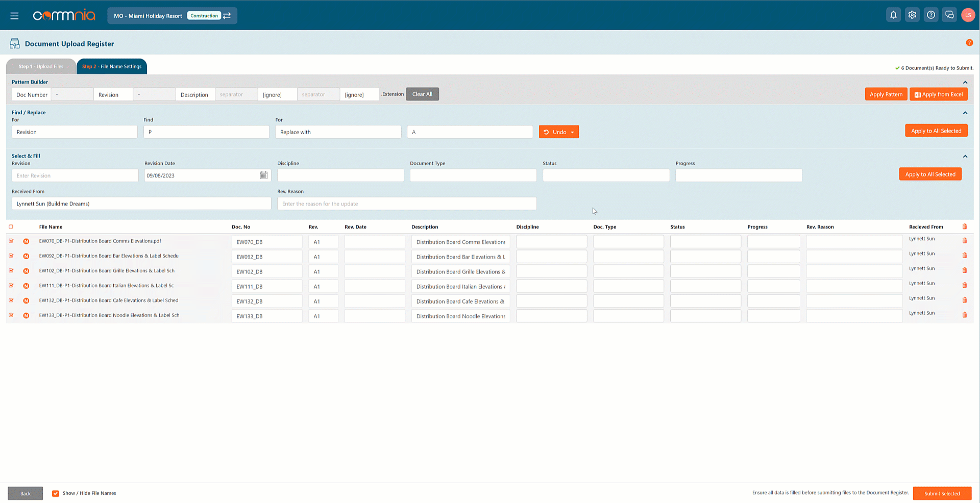Click the N status badge for EW092_DB

click(26, 256)
